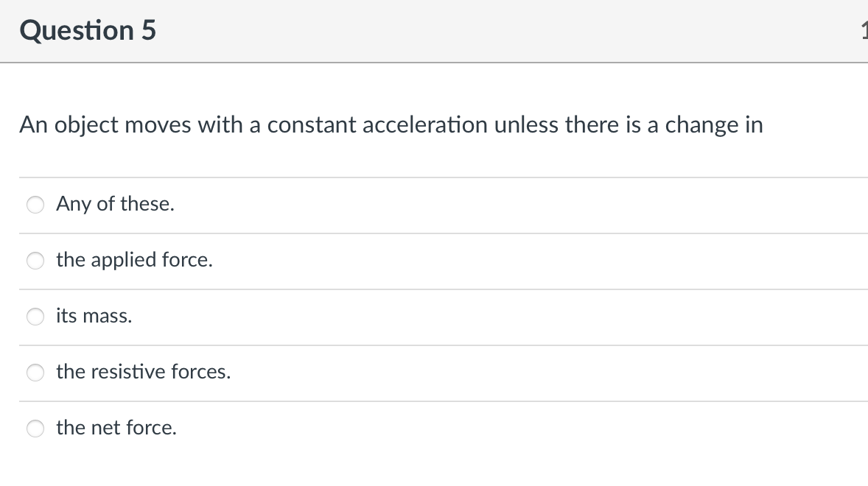Screen dimensions: 868x486
Task: Select the radio button for "the net force."
Action: (35, 428)
